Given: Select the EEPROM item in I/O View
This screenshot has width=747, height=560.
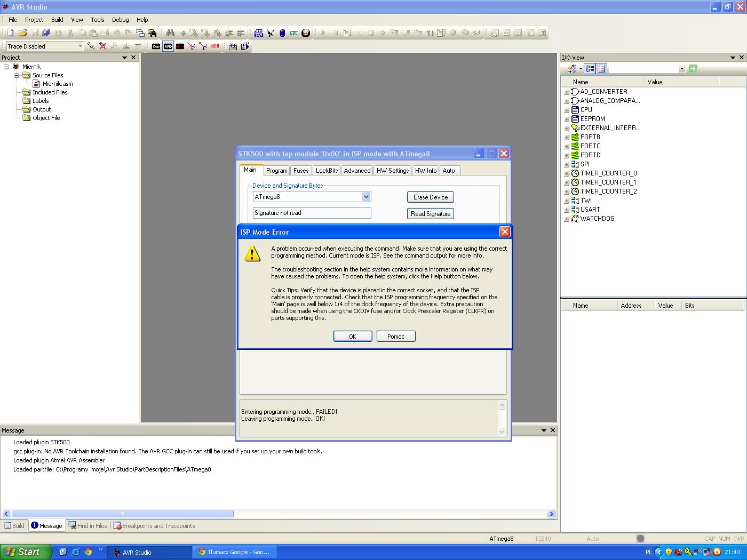Looking at the screenshot, I should tap(592, 119).
